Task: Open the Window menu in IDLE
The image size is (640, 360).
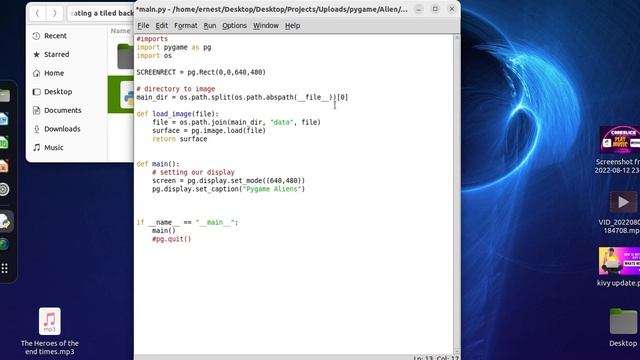Action: 266,25
